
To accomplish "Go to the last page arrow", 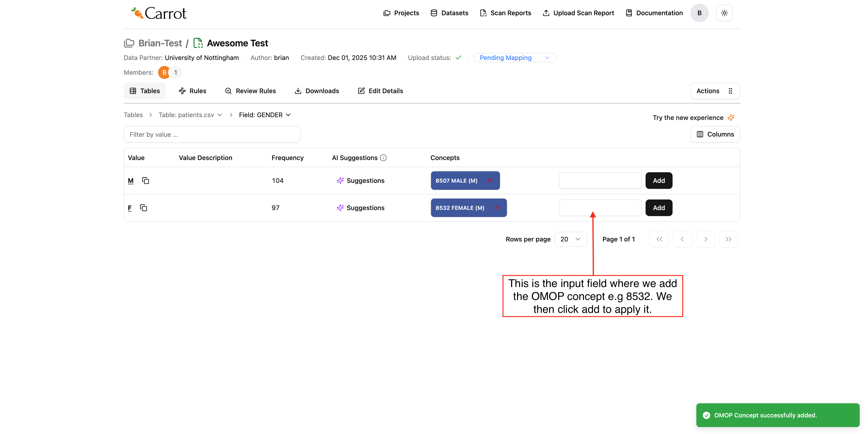I will click(728, 239).
